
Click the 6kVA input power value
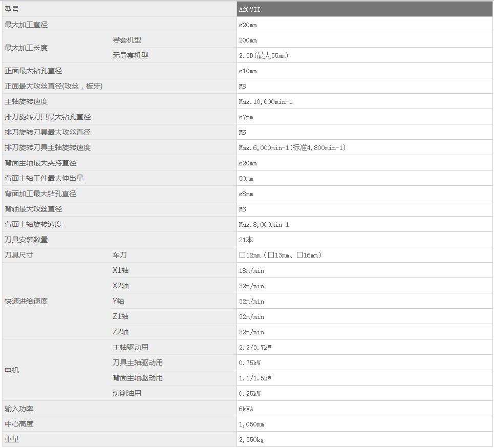(246, 409)
